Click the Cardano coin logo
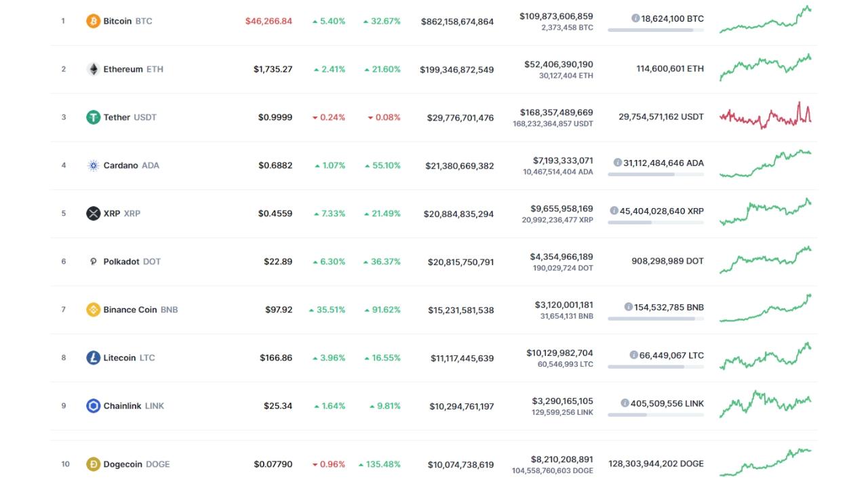The height and width of the screenshot is (488, 868). coord(93,165)
